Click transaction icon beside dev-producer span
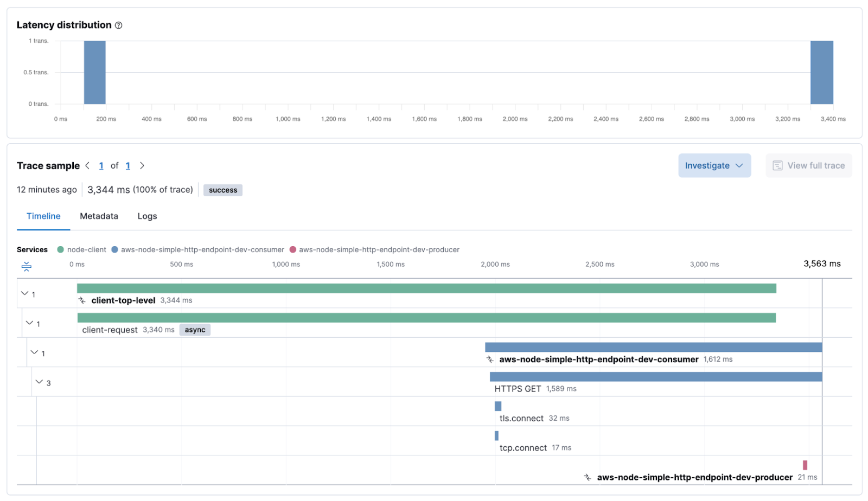 (x=588, y=477)
